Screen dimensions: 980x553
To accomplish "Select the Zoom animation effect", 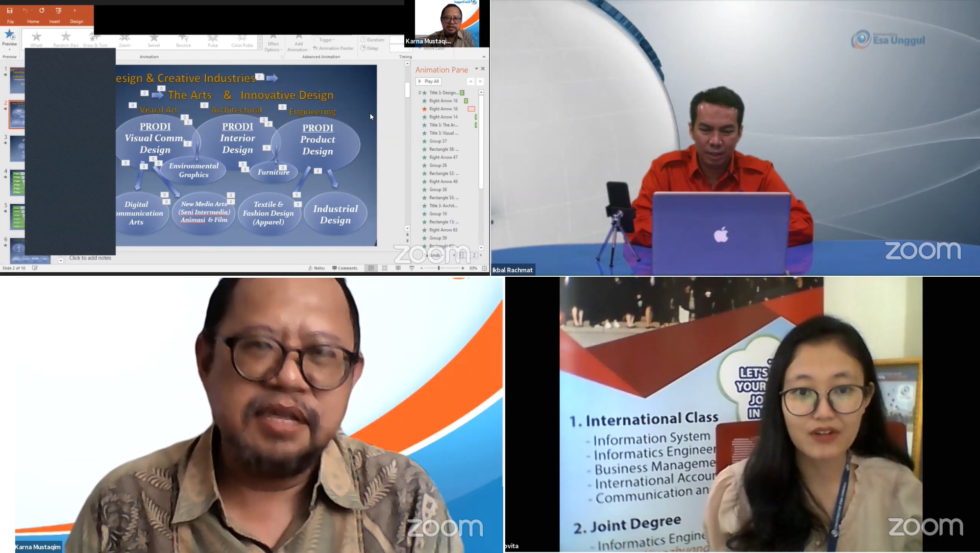I will coord(124,40).
